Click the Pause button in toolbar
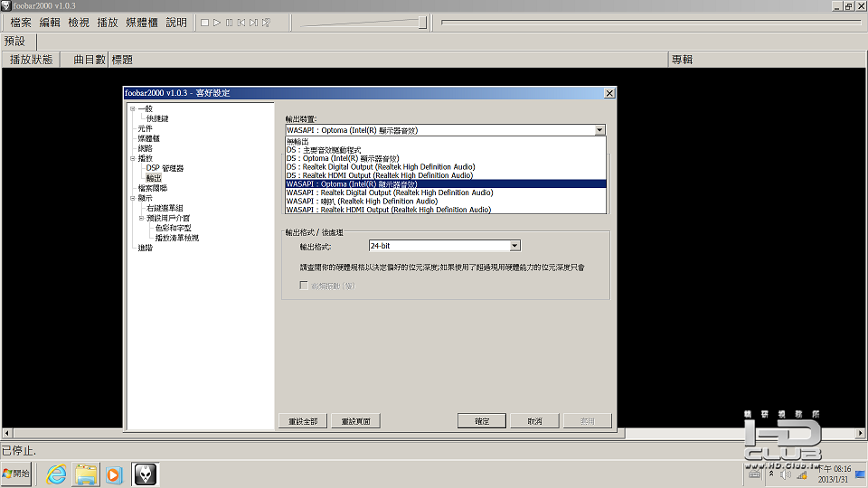The height and width of the screenshot is (488, 868). click(229, 23)
